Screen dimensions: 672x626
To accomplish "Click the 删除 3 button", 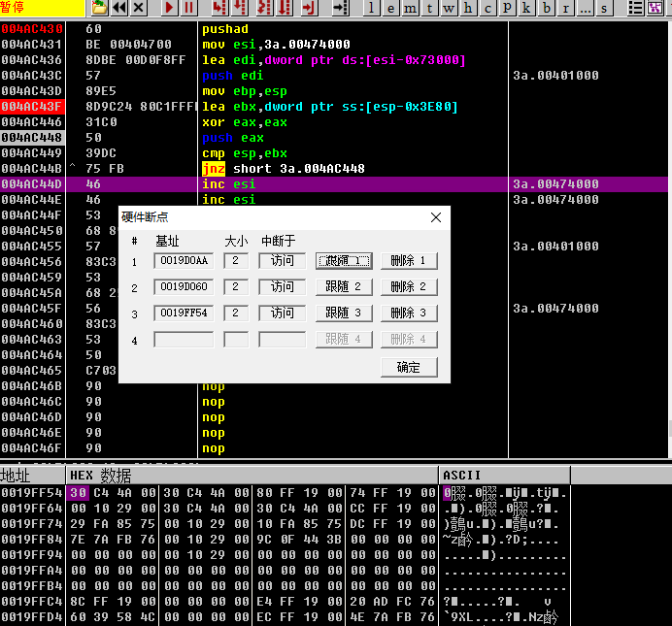I will click(x=409, y=313).
